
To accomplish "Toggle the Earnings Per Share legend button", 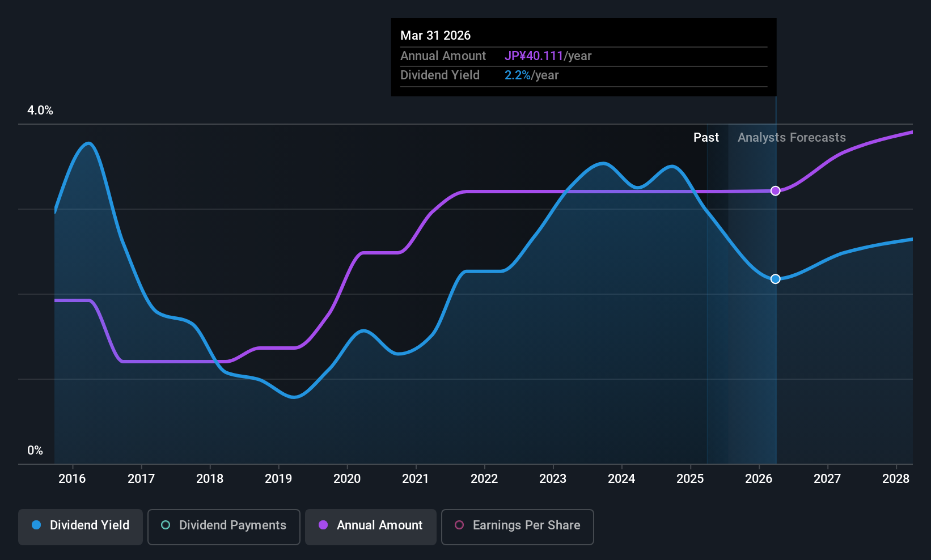I will click(x=517, y=527).
